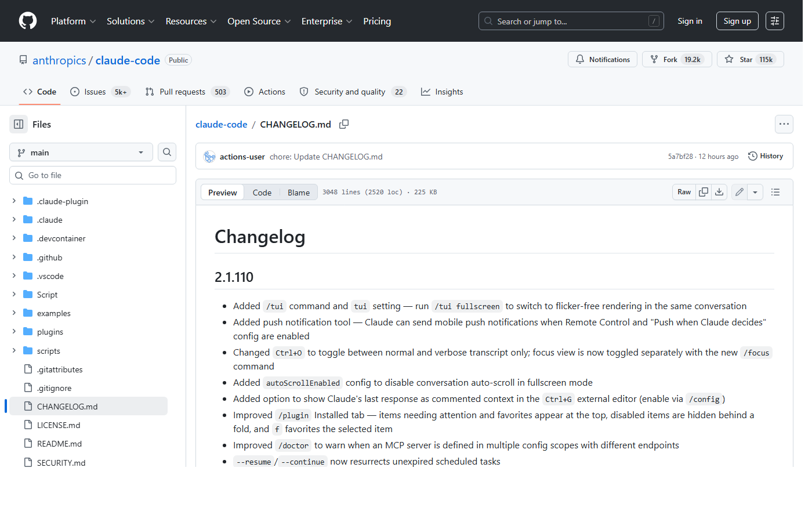Image resolution: width=812 pixels, height=522 pixels.
Task: Expand the examples folder chevron
Action: pyautogui.click(x=14, y=313)
